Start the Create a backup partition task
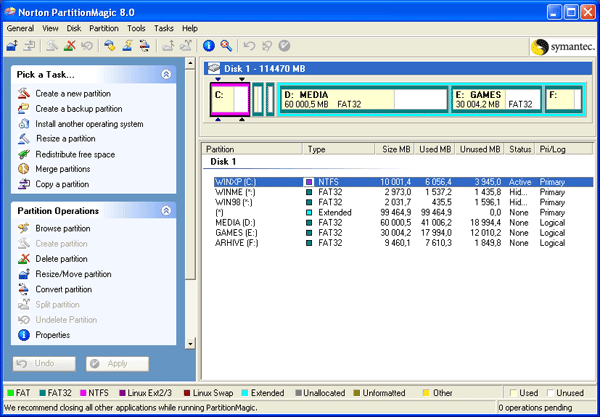The height and width of the screenshot is (417, 600). click(x=70, y=109)
